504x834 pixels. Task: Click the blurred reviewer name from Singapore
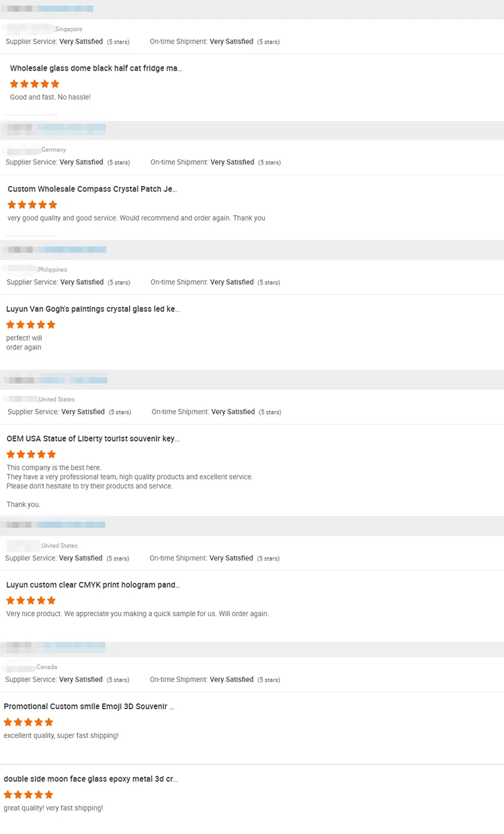(x=29, y=28)
